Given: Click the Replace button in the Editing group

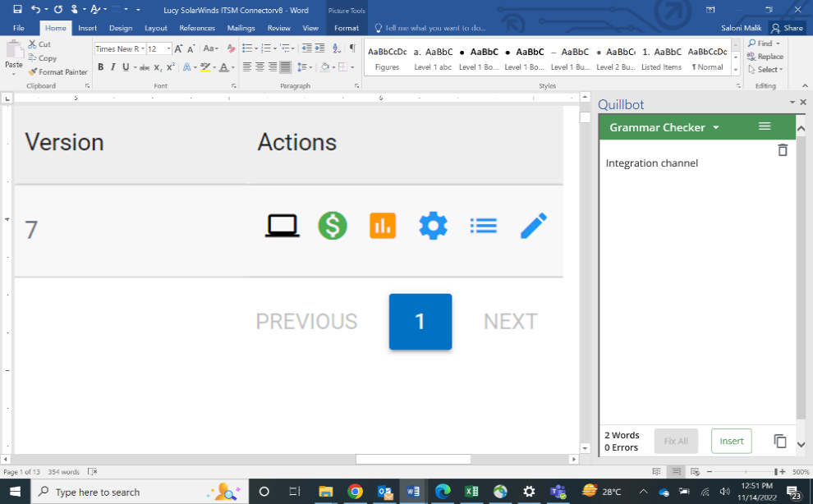Looking at the screenshot, I should [x=765, y=57].
